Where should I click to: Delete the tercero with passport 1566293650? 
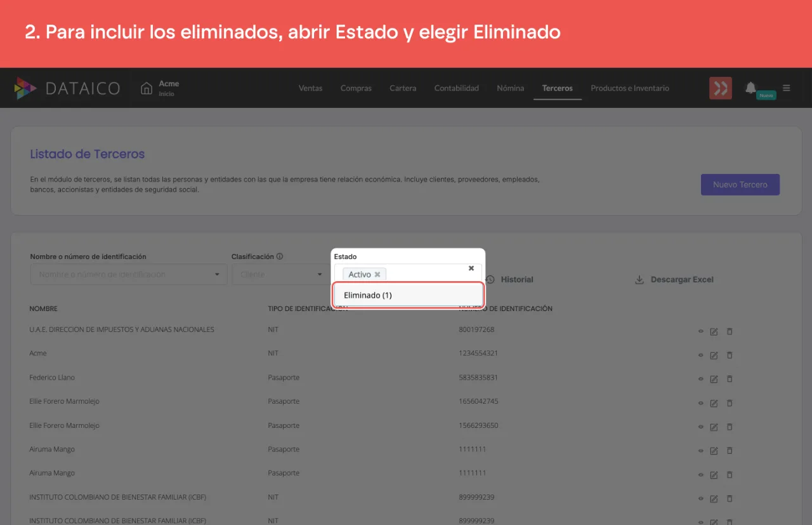(730, 427)
